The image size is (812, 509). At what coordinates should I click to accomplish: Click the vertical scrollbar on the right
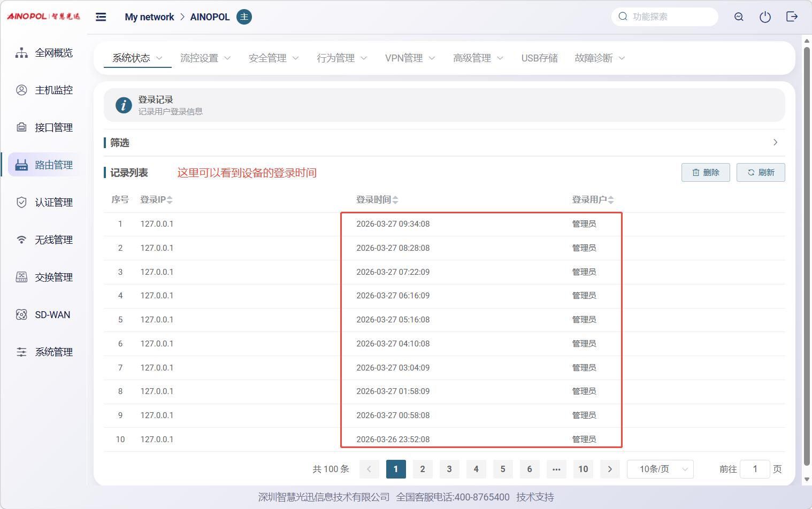pos(807,257)
